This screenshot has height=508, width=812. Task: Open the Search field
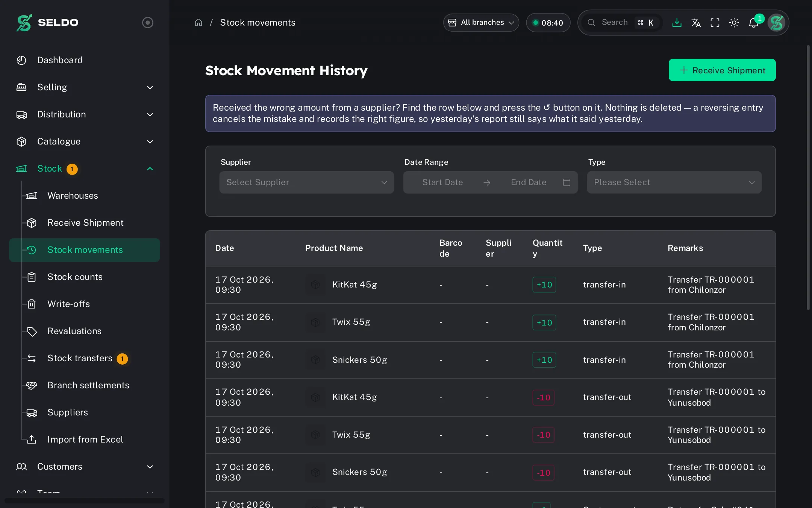(x=622, y=23)
